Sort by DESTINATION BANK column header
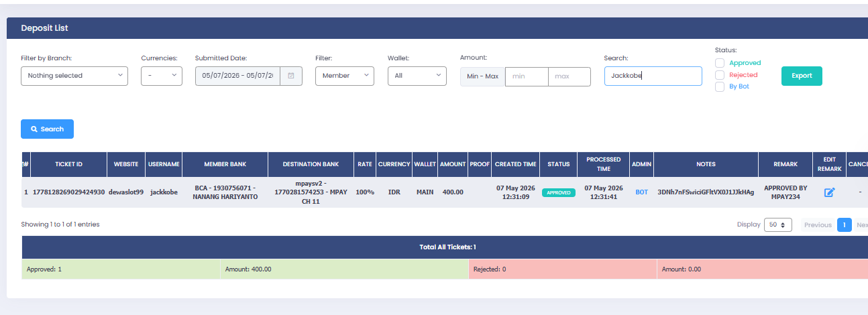The height and width of the screenshot is (315, 868). tap(311, 164)
